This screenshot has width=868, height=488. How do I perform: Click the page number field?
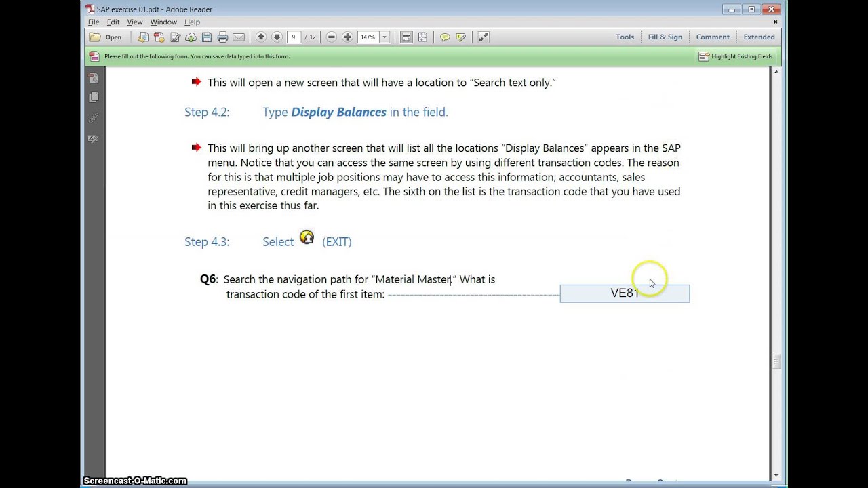point(294,37)
